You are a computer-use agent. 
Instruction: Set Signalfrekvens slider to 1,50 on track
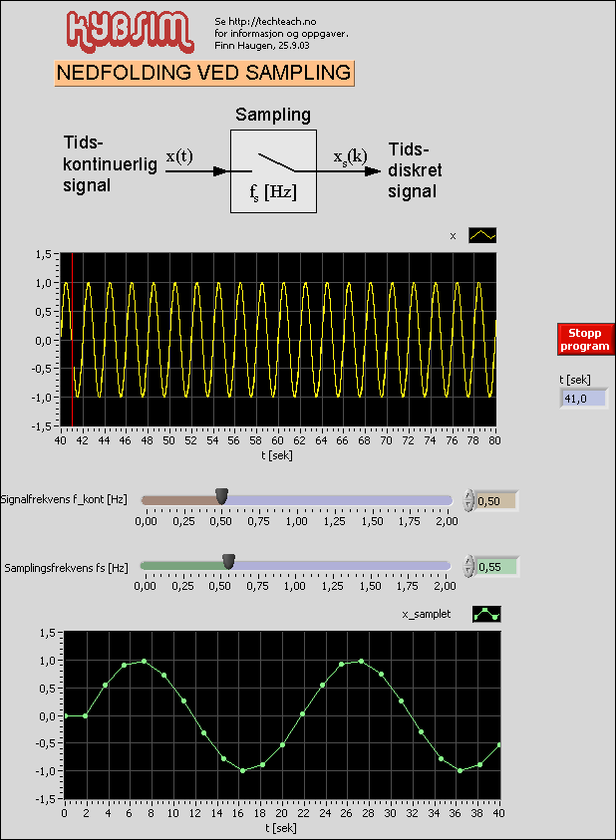coord(372,499)
